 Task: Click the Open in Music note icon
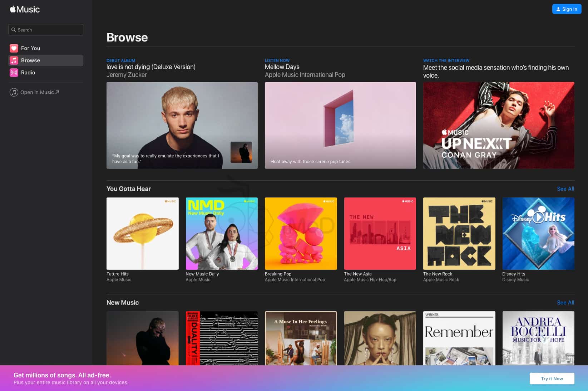14,92
